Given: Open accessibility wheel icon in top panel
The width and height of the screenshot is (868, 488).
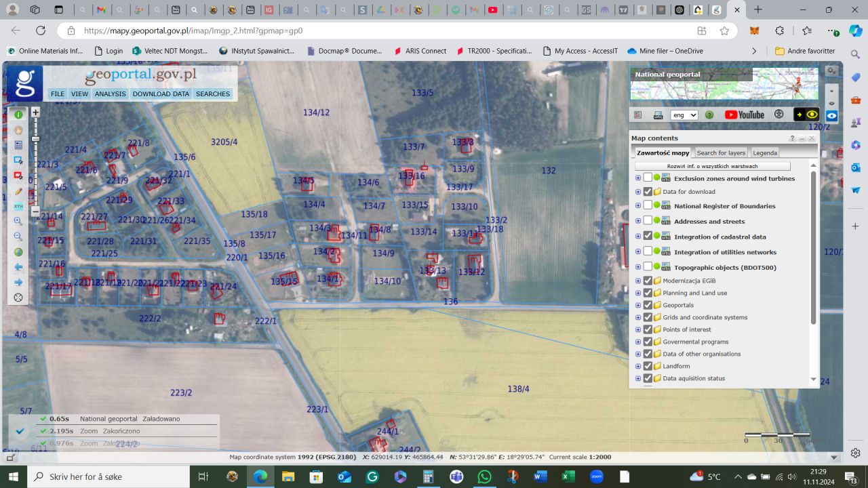Looking at the screenshot, I should pyautogui.click(x=778, y=115).
